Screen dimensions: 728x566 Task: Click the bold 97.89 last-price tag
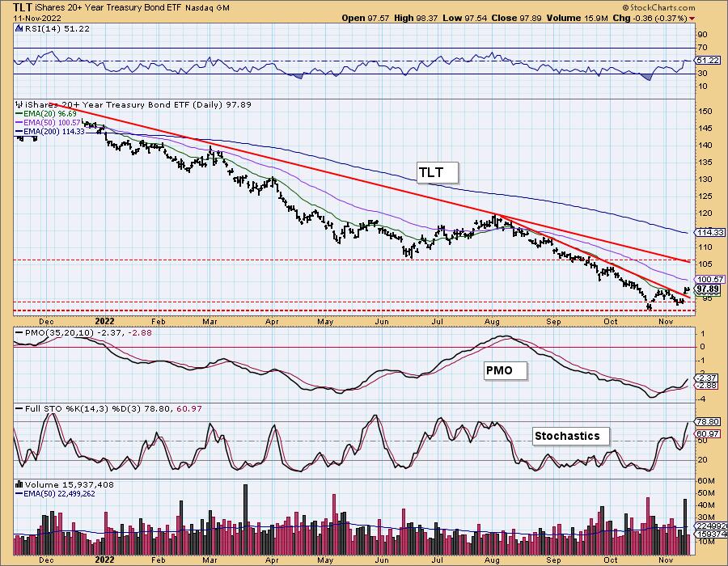pyautogui.click(x=709, y=289)
